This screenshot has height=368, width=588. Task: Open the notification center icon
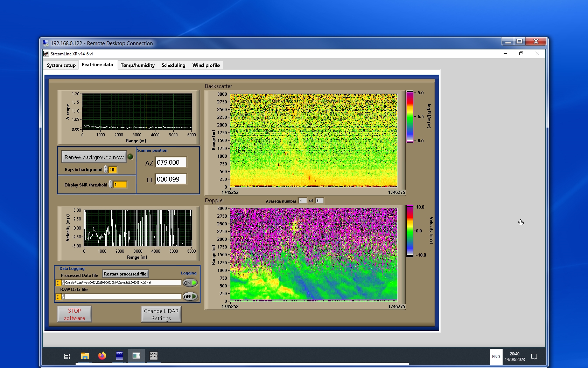534,357
